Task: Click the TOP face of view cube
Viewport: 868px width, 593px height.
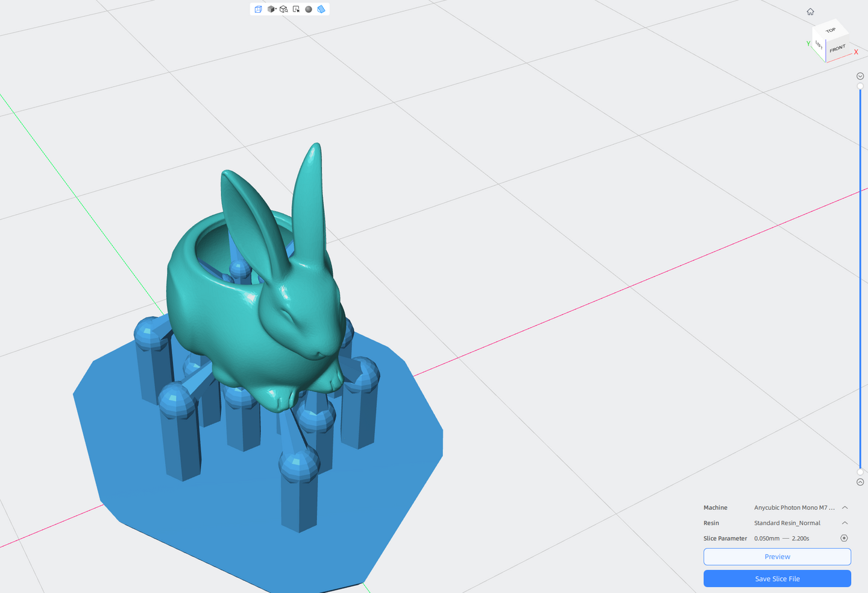Action: pos(831,30)
